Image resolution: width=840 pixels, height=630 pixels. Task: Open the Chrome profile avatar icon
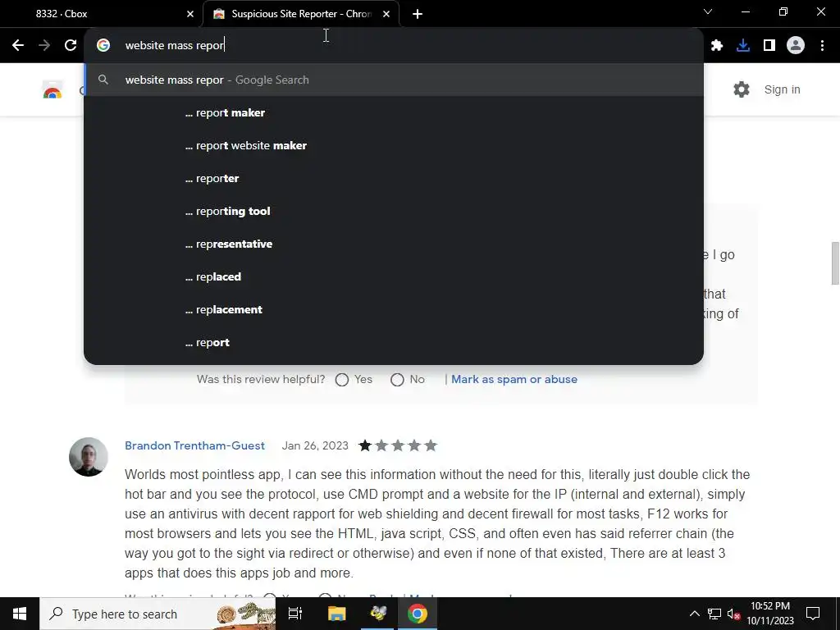point(796,46)
